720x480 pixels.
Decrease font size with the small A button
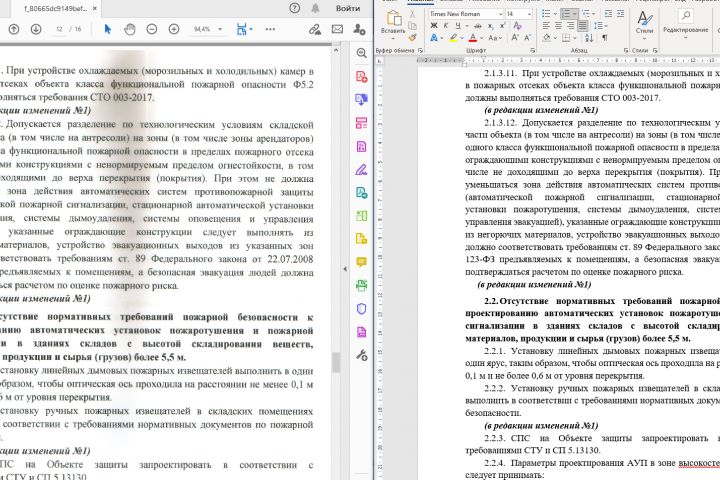pyautogui.click(x=527, y=38)
